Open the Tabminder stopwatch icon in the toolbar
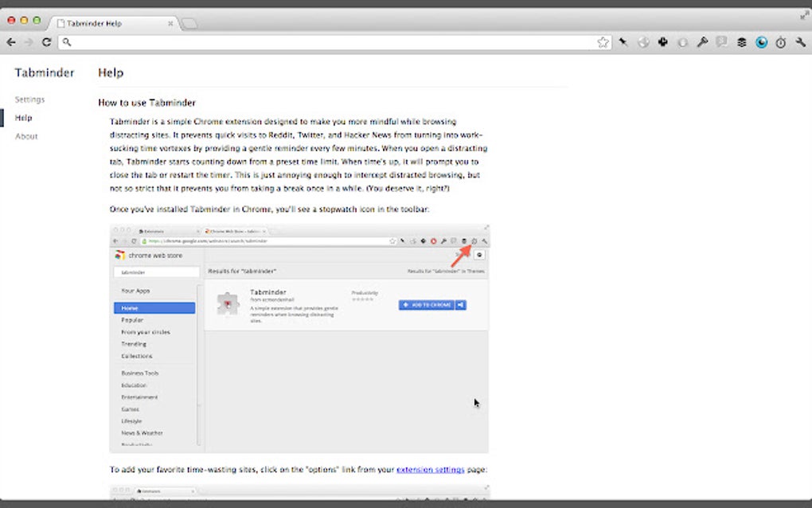This screenshot has width=812, height=508. tap(779, 42)
